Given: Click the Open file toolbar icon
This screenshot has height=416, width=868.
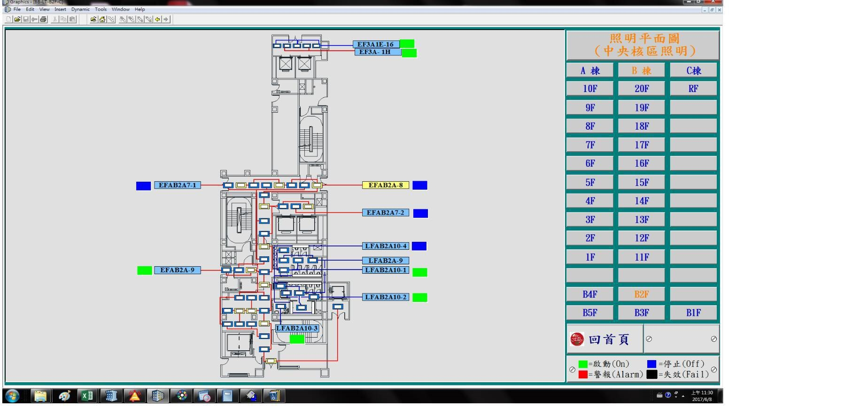Looking at the screenshot, I should point(17,19).
